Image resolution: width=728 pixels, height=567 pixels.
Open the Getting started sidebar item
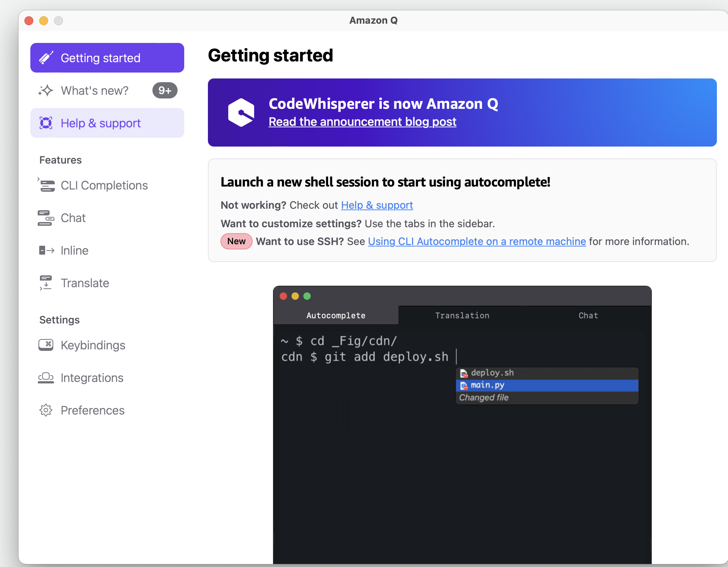coord(107,58)
